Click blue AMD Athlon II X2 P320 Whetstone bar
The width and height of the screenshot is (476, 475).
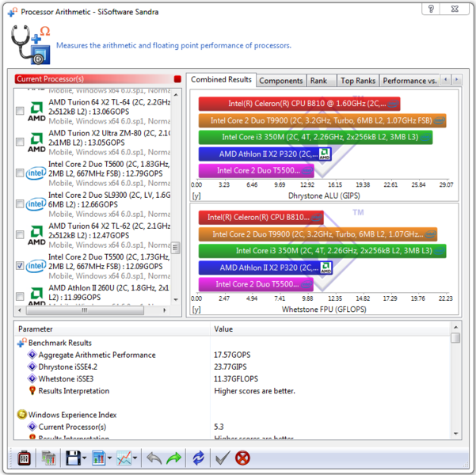[265, 268]
